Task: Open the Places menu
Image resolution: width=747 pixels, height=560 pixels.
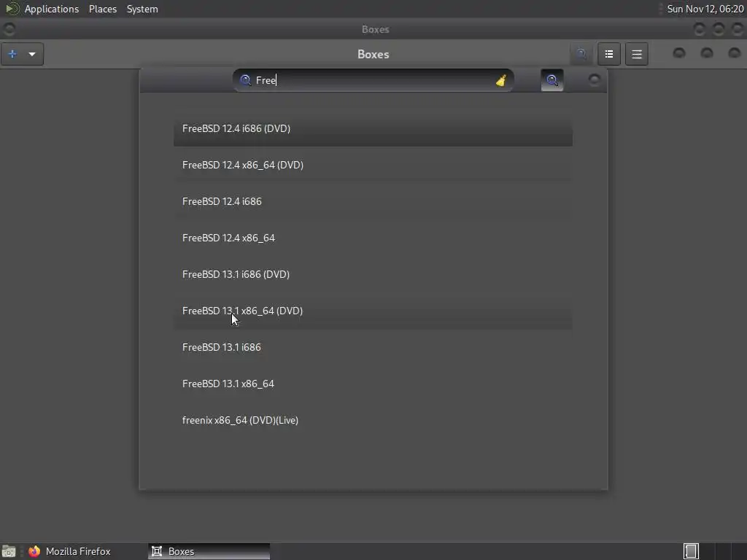Action: (x=103, y=9)
